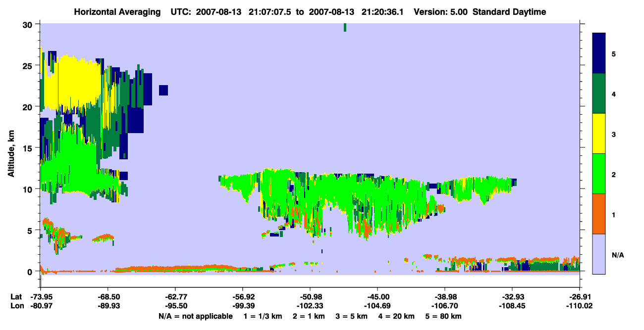The width and height of the screenshot is (644, 330).
Task: Click the 'Lon' row label
Action: tap(16, 306)
